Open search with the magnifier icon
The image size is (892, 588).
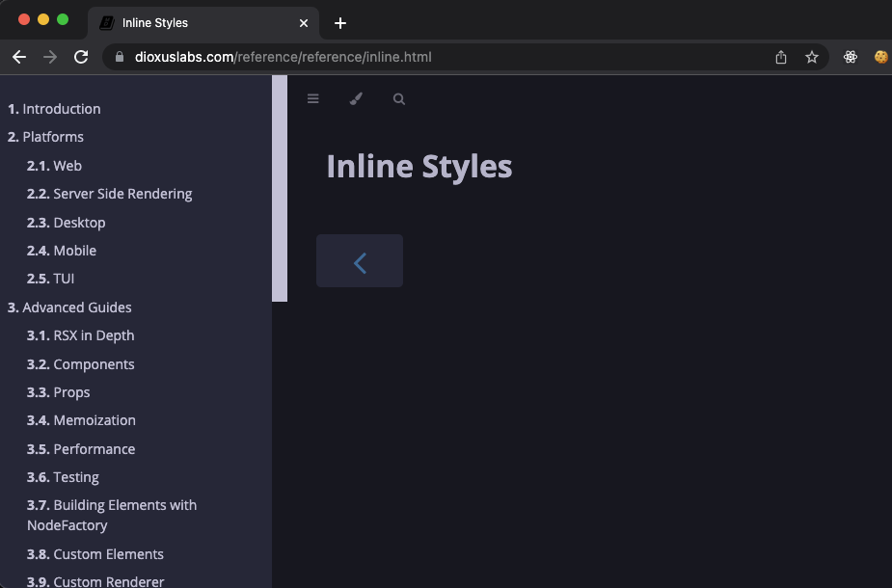pyautogui.click(x=398, y=98)
